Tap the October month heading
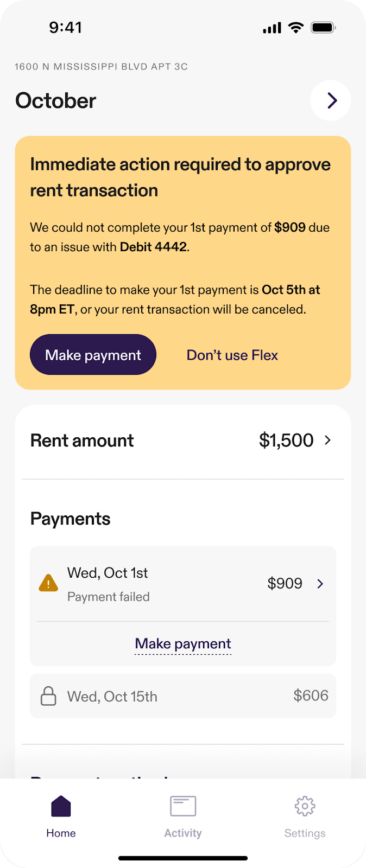The width and height of the screenshot is (366, 868). tap(56, 101)
